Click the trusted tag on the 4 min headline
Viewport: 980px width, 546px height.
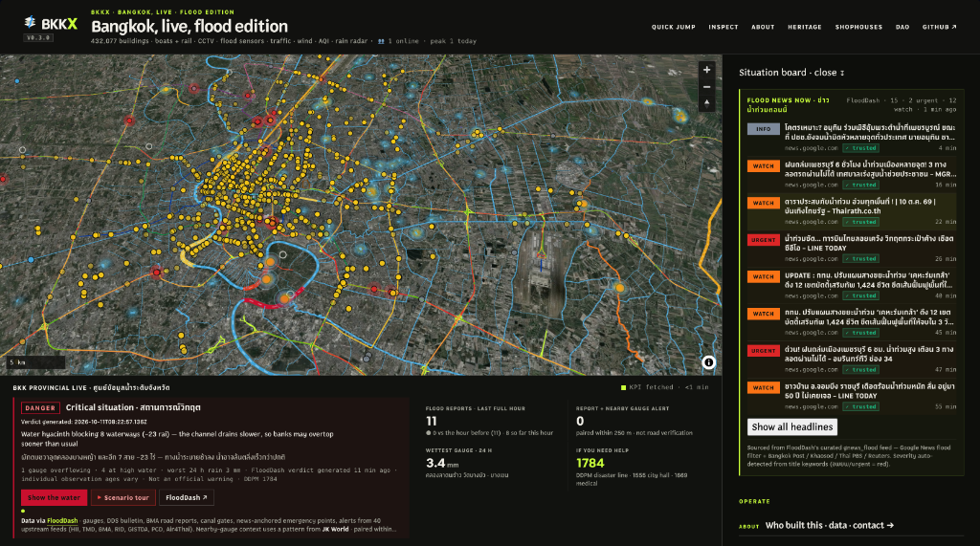point(860,148)
